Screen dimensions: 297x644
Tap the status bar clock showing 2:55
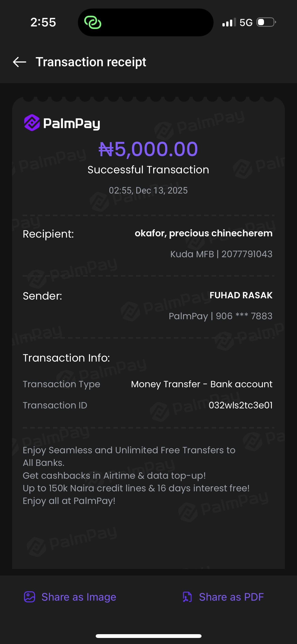pyautogui.click(x=43, y=22)
